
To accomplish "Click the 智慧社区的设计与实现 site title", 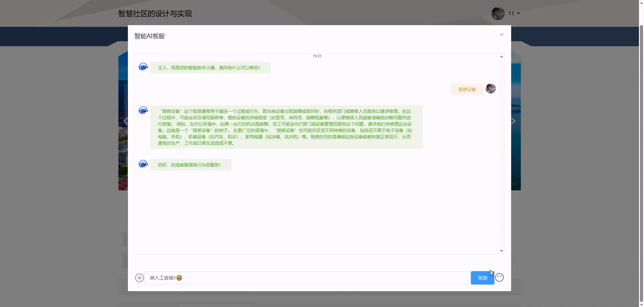I will [155, 13].
